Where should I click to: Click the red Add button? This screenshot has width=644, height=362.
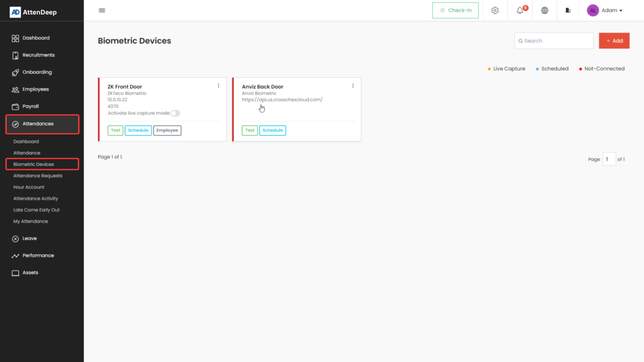pyautogui.click(x=614, y=41)
